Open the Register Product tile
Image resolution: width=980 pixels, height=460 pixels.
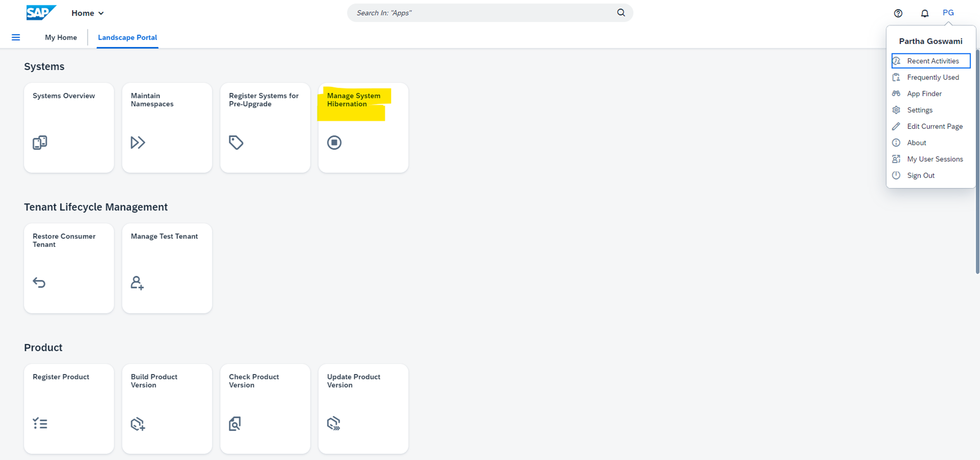click(x=69, y=408)
